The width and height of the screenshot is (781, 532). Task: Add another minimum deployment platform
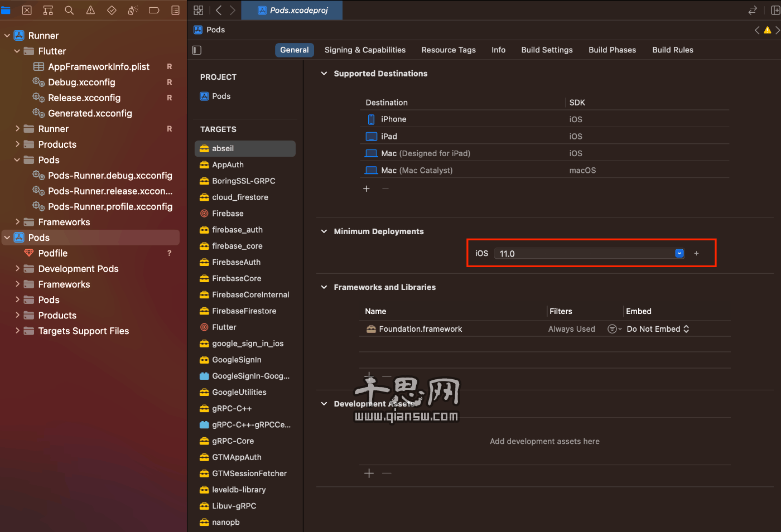[x=696, y=253]
